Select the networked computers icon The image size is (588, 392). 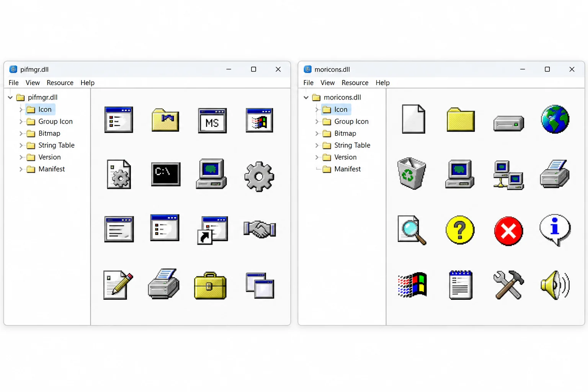(508, 175)
